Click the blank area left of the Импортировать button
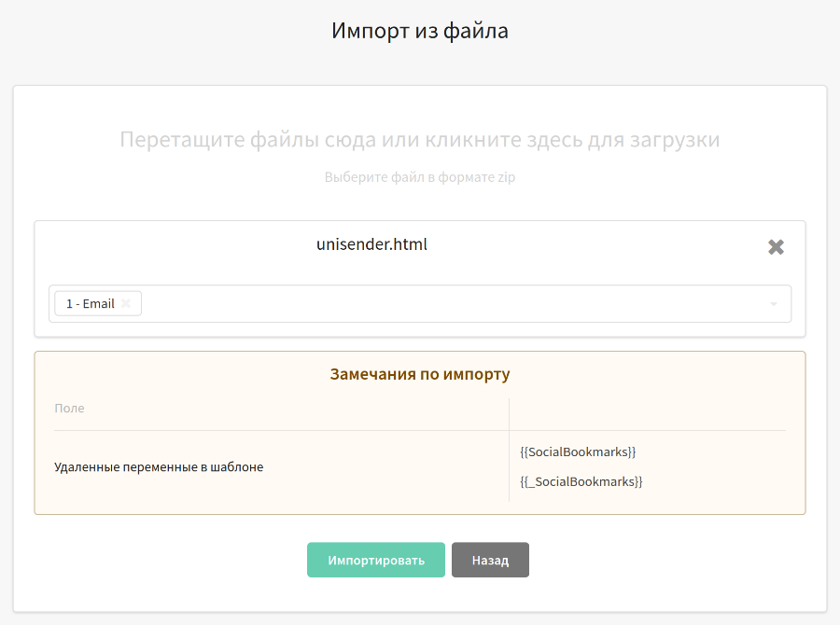Viewport: 840px width, 625px height. pos(161,560)
